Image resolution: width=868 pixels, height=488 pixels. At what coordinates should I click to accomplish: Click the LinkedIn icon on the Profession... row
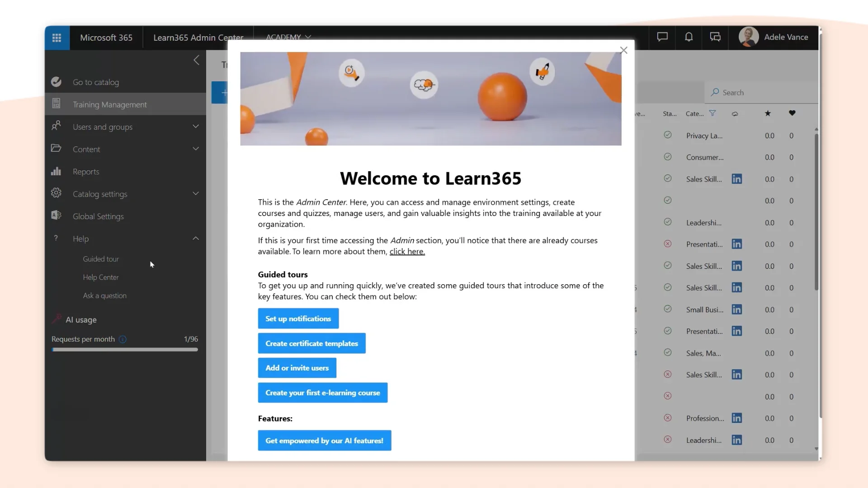click(x=737, y=418)
